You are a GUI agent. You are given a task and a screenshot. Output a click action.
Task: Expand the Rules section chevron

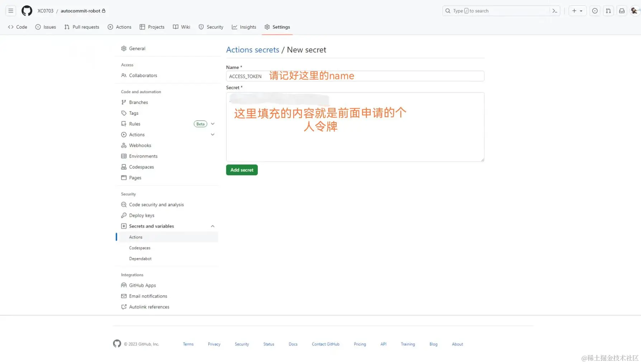(213, 124)
